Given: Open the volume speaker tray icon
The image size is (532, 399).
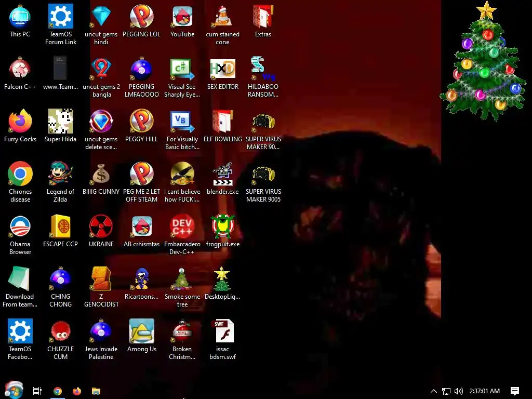Looking at the screenshot, I should pyautogui.click(x=458, y=391).
